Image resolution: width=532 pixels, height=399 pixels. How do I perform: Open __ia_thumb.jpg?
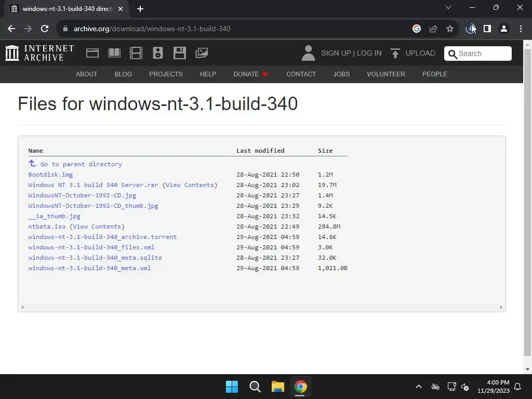click(54, 216)
